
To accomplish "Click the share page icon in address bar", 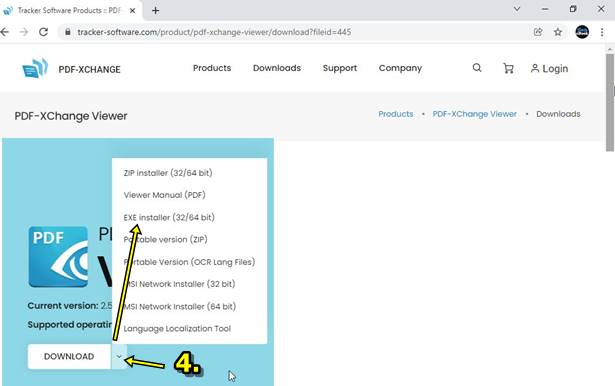I will point(538,32).
